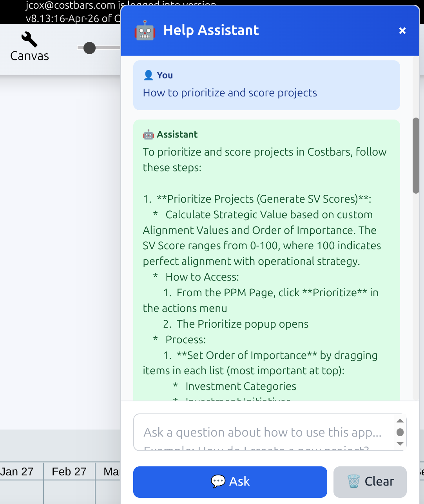Image resolution: width=424 pixels, height=504 pixels.
Task: Click 'How to prioritize and score projects' message
Action: coord(230,93)
